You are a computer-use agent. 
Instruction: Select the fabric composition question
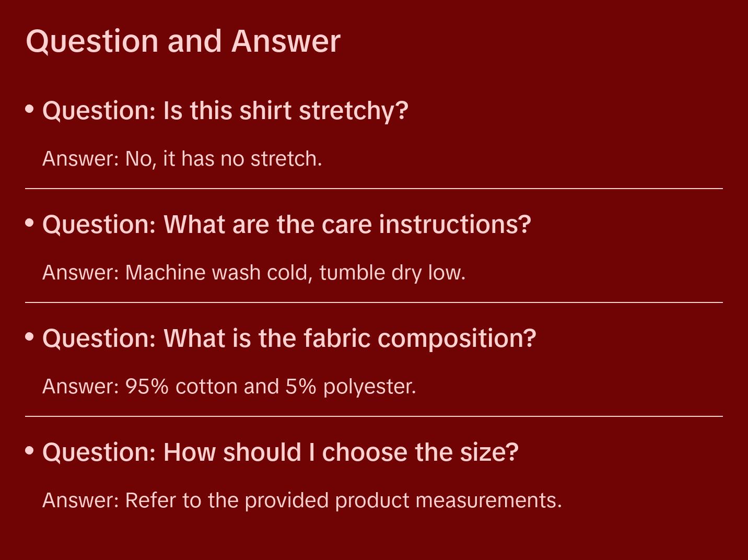289,339
